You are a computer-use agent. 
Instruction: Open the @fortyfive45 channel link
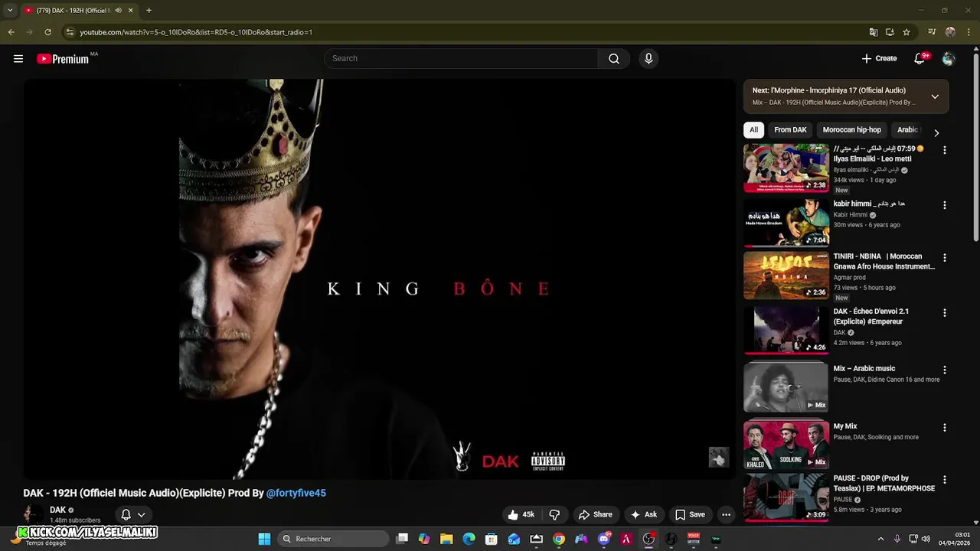296,494
